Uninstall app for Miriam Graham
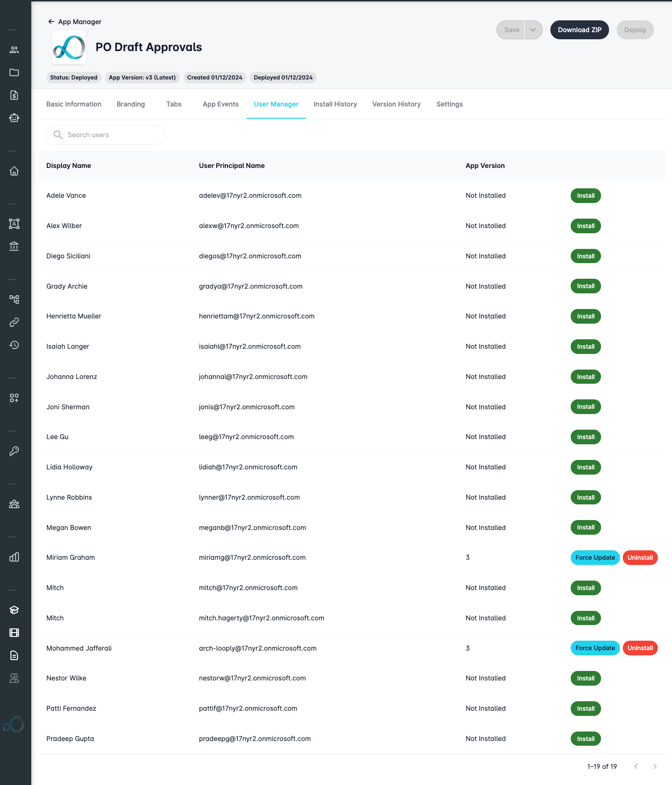Screen dimensions: 672x785 [x=640, y=557]
